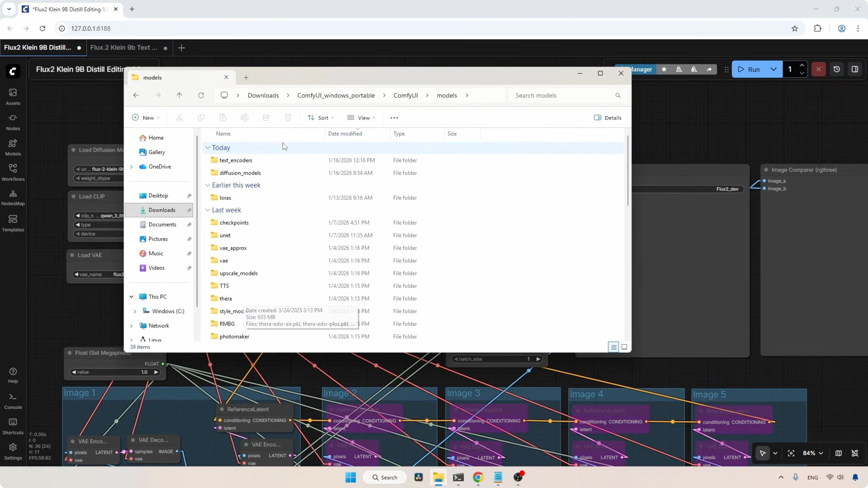Image resolution: width=868 pixels, height=488 pixels.
Task: Click the Refresh button in File Explorer
Action: click(201, 95)
